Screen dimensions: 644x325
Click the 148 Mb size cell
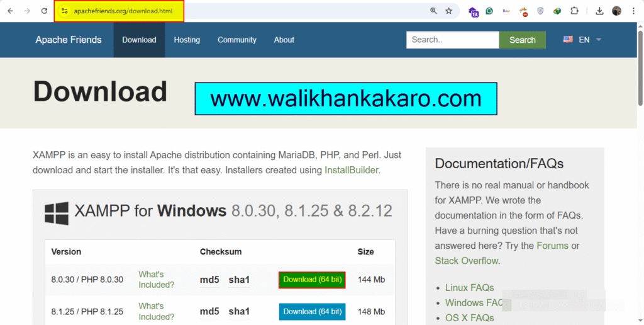tap(371, 312)
